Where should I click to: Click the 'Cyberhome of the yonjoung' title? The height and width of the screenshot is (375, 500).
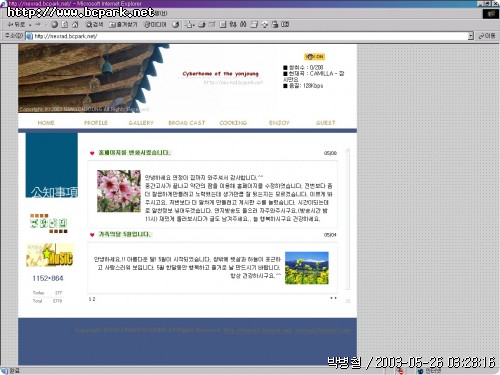click(220, 74)
